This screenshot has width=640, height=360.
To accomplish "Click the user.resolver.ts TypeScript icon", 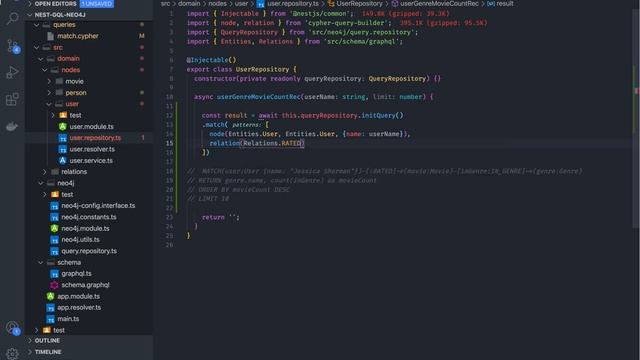I will point(62,149).
